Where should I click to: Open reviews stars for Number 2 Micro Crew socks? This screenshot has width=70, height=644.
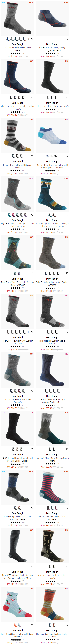pyautogui.click(x=50, y=464)
